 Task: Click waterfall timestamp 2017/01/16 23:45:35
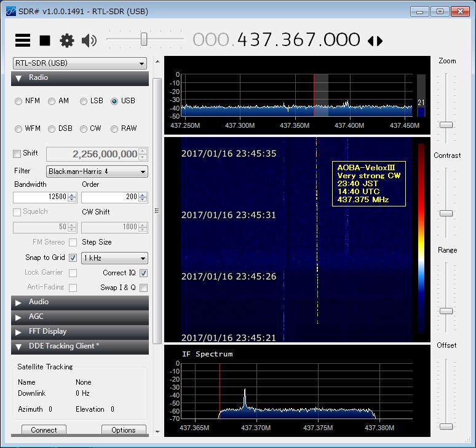pyautogui.click(x=229, y=154)
